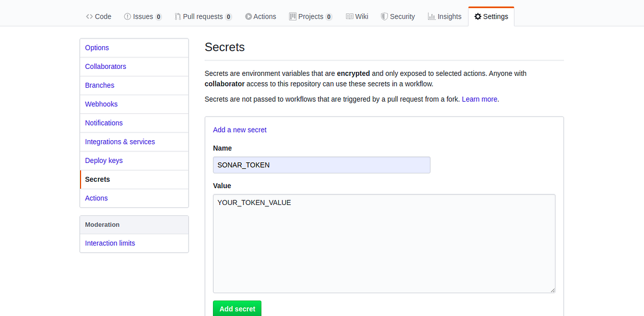
Task: Click the Insights graph icon
Action: pos(432,16)
